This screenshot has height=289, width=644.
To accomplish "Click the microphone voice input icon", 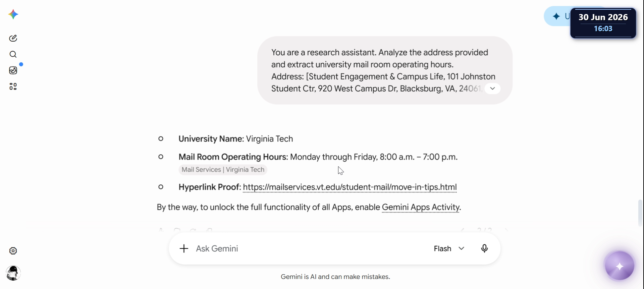I will (484, 248).
